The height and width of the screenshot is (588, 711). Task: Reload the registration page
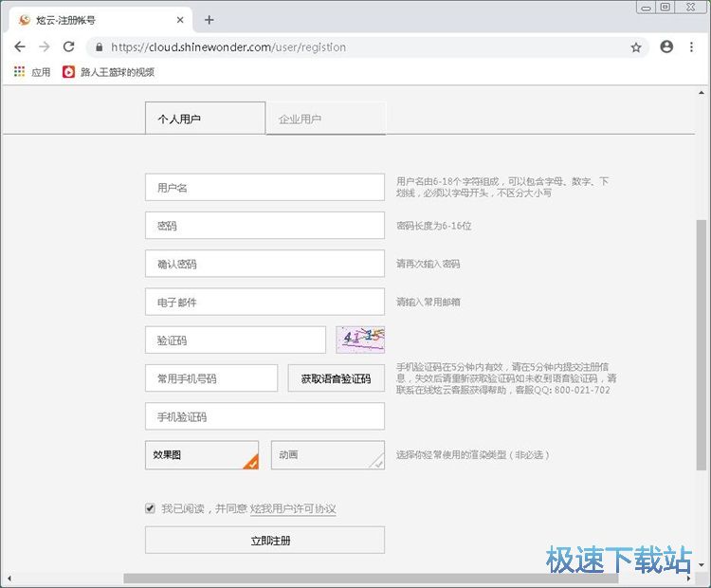68,46
